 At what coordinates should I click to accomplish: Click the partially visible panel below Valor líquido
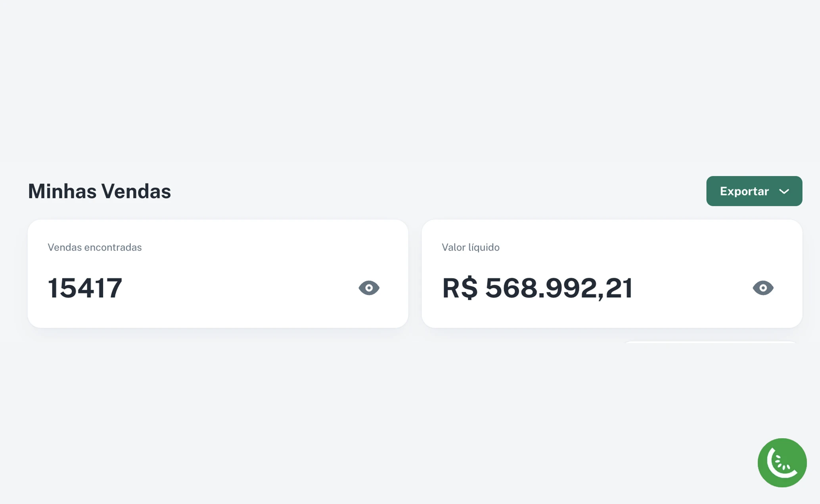coord(710,342)
